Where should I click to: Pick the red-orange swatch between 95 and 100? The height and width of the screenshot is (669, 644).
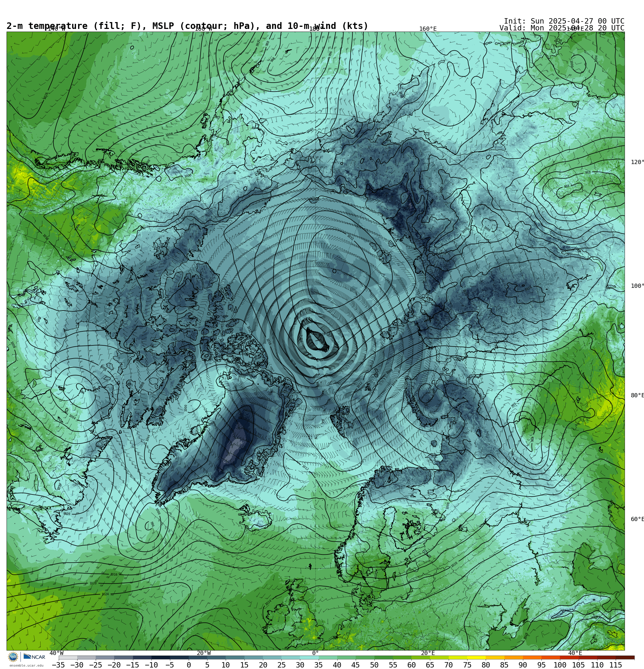coord(550,657)
